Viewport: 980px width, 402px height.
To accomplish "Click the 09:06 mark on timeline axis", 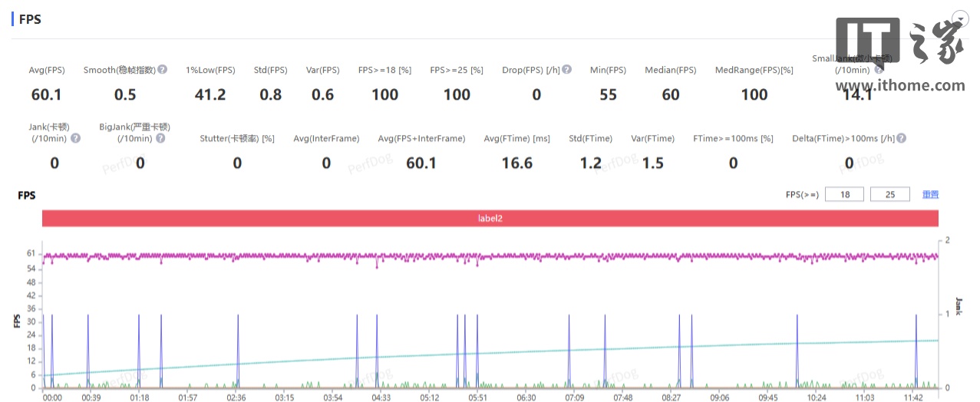I will (719, 397).
